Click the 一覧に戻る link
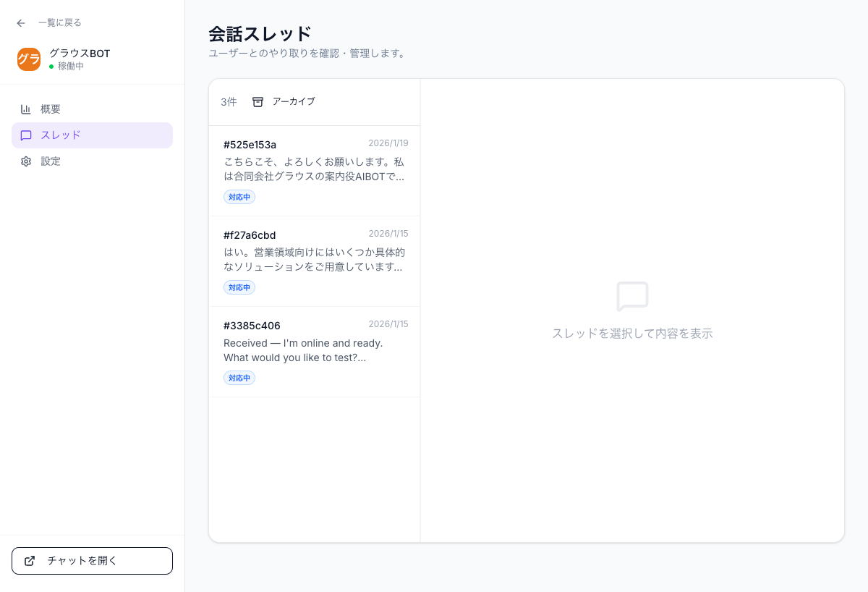Viewport: 868px width, 592px height. click(59, 22)
